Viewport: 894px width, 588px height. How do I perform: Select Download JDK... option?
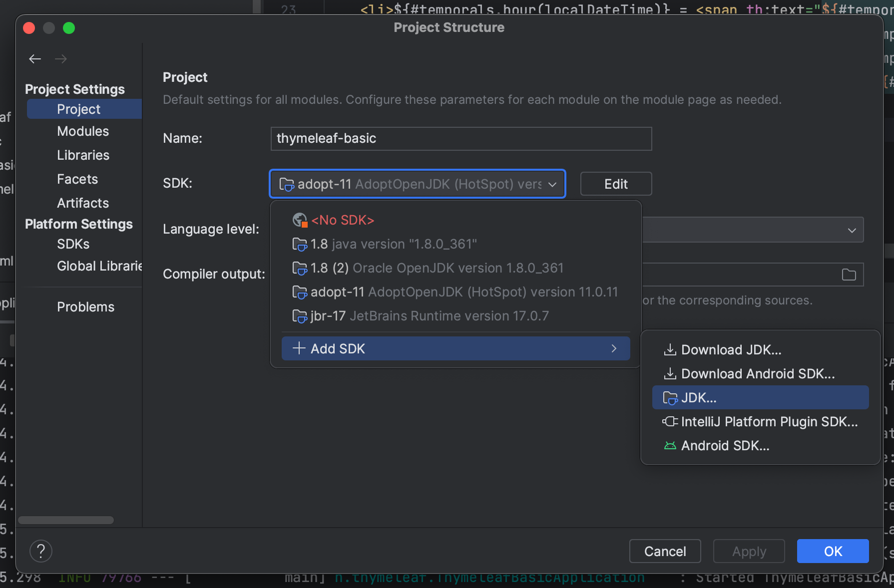tap(760, 349)
